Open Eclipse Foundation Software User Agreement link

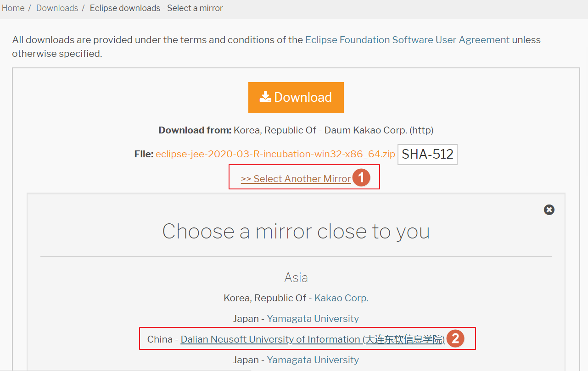click(x=407, y=40)
